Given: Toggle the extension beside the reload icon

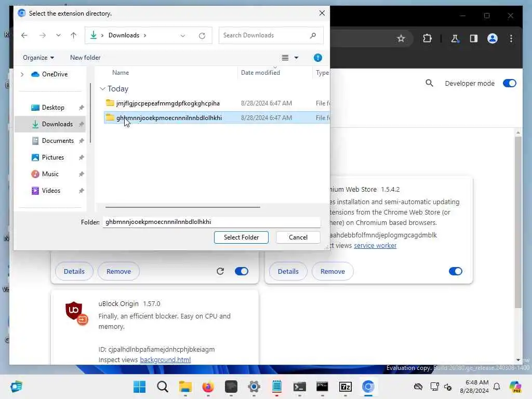Looking at the screenshot, I should [242, 271].
